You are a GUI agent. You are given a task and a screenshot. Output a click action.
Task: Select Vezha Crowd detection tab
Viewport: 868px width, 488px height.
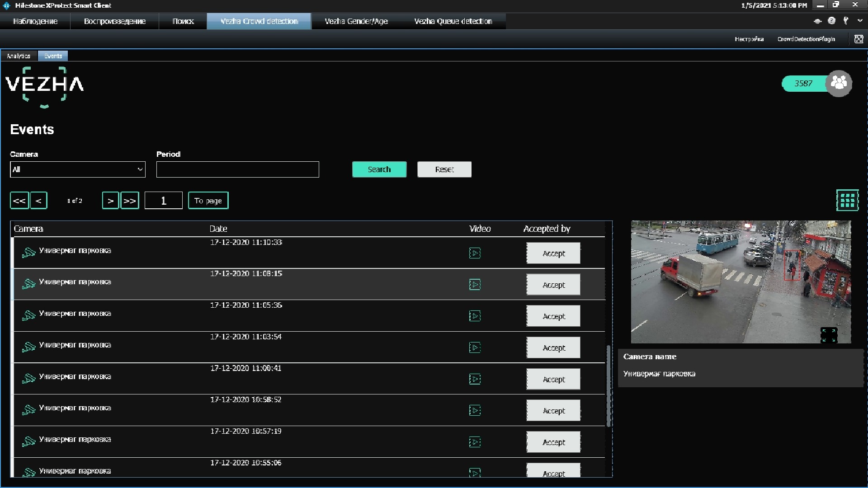click(x=259, y=21)
